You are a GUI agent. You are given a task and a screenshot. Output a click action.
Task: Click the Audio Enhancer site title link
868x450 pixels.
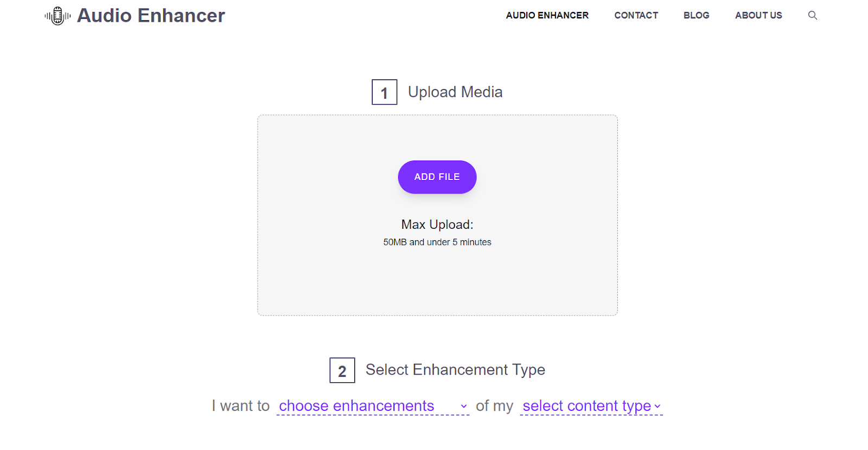click(x=151, y=16)
